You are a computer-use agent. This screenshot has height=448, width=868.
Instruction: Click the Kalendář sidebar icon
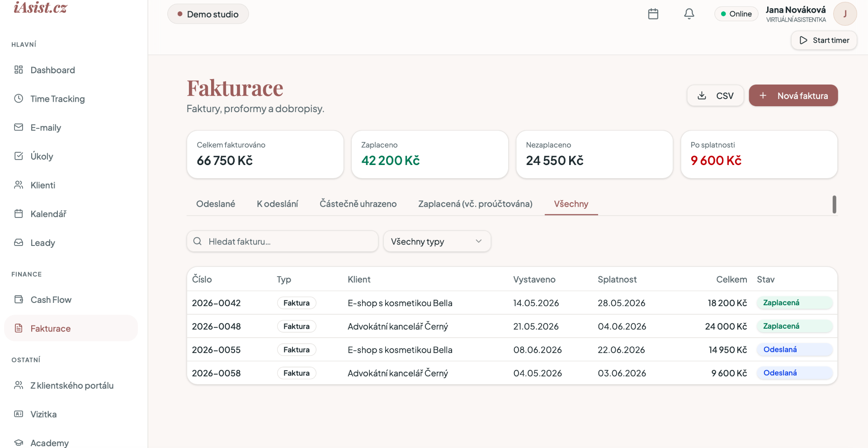[19, 213]
